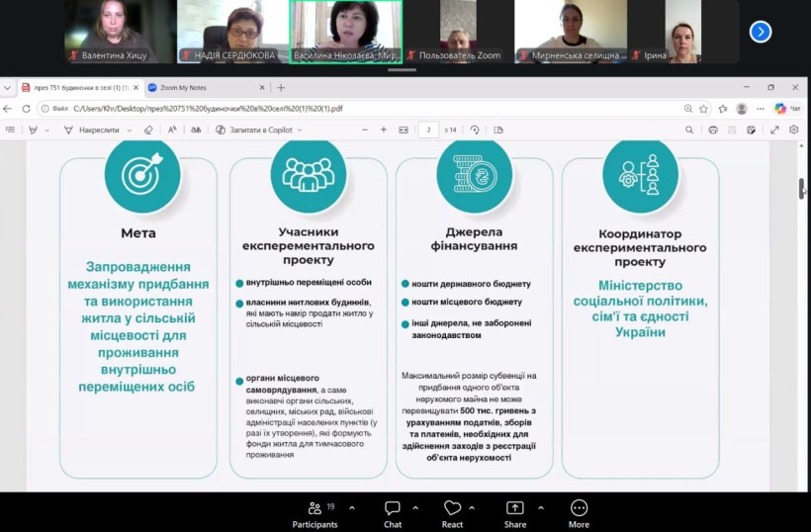Open the Favorites list icon
The height and width of the screenshot is (532, 811).
pyautogui.click(x=723, y=109)
